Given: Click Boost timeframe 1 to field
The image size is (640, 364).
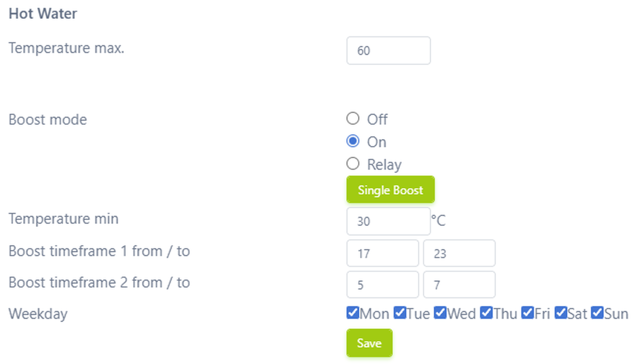Looking at the screenshot, I should [x=459, y=253].
